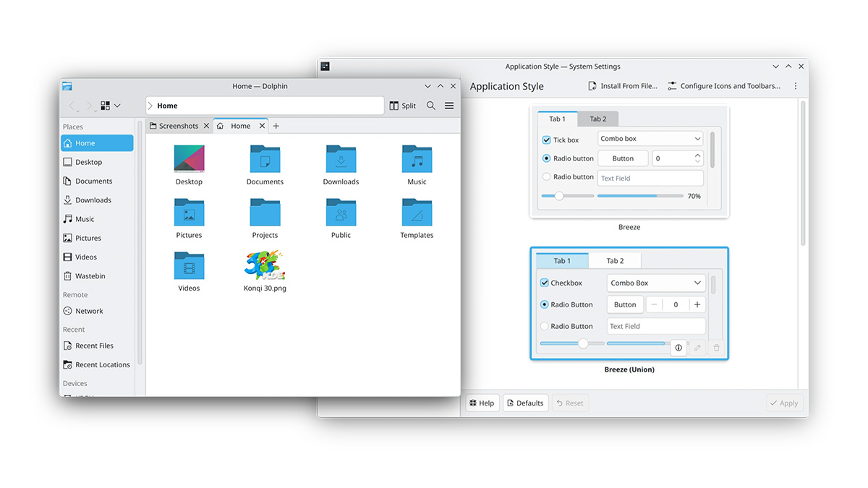This screenshot has height=488, width=868.
Task: Select Desktop in the Places sidebar
Action: pyautogui.click(x=97, y=162)
